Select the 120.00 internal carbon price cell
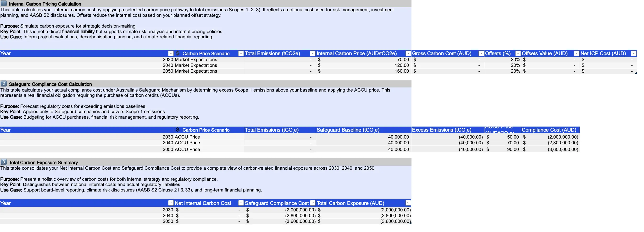 363,65
